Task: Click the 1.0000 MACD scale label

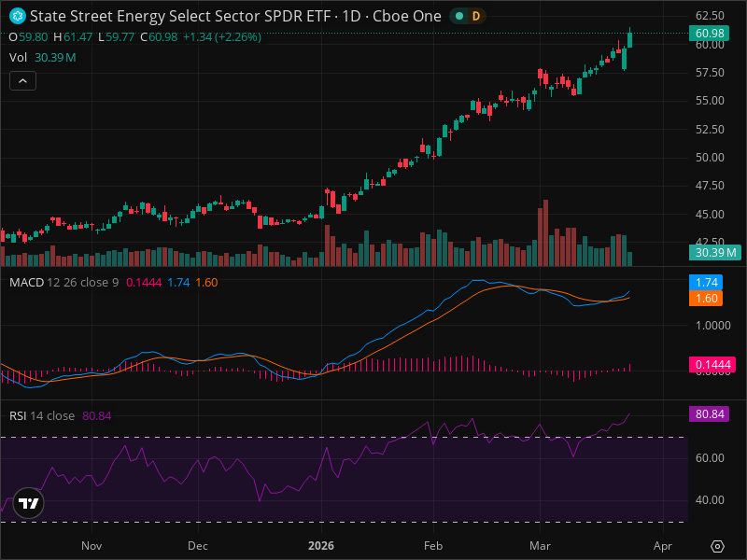Action: coord(712,325)
